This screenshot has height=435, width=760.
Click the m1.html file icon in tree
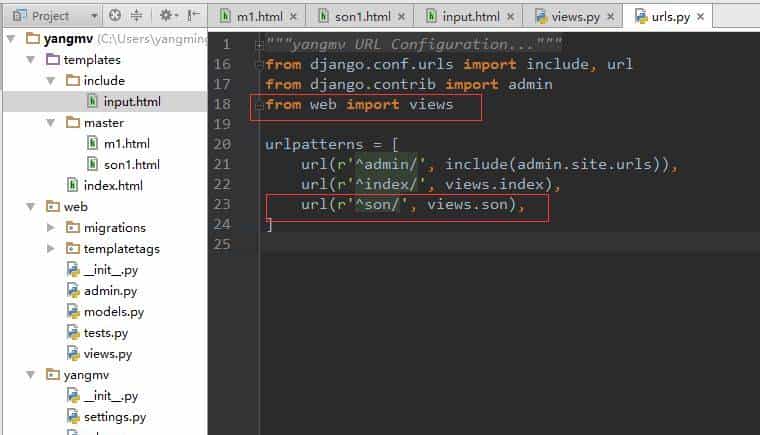pos(92,143)
